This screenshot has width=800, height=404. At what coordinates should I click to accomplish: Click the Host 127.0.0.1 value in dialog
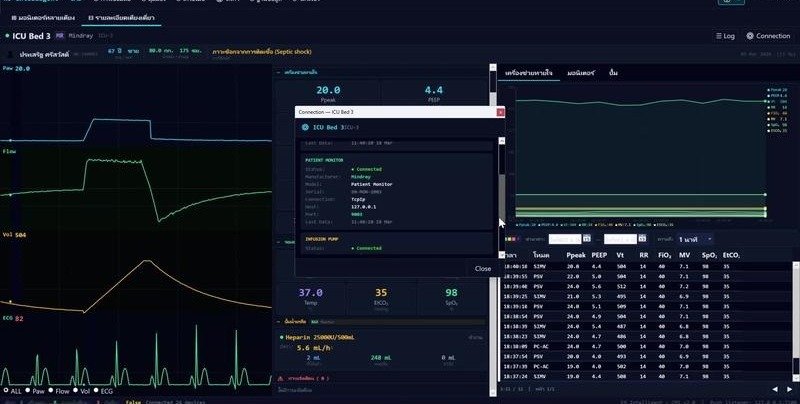click(x=363, y=207)
